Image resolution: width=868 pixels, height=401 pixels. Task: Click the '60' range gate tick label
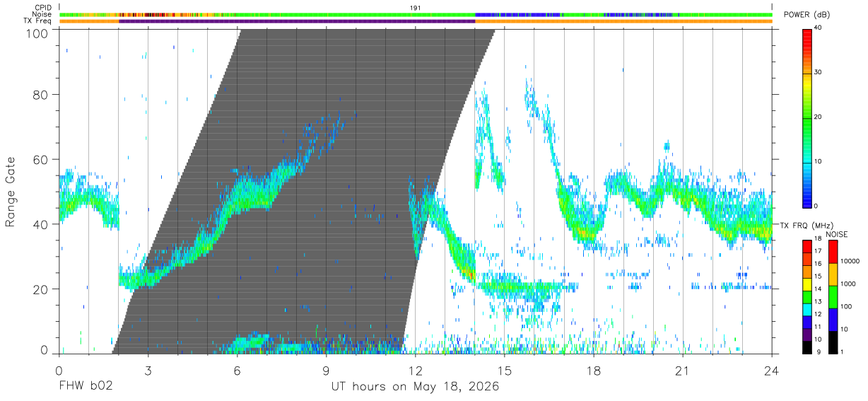point(41,159)
